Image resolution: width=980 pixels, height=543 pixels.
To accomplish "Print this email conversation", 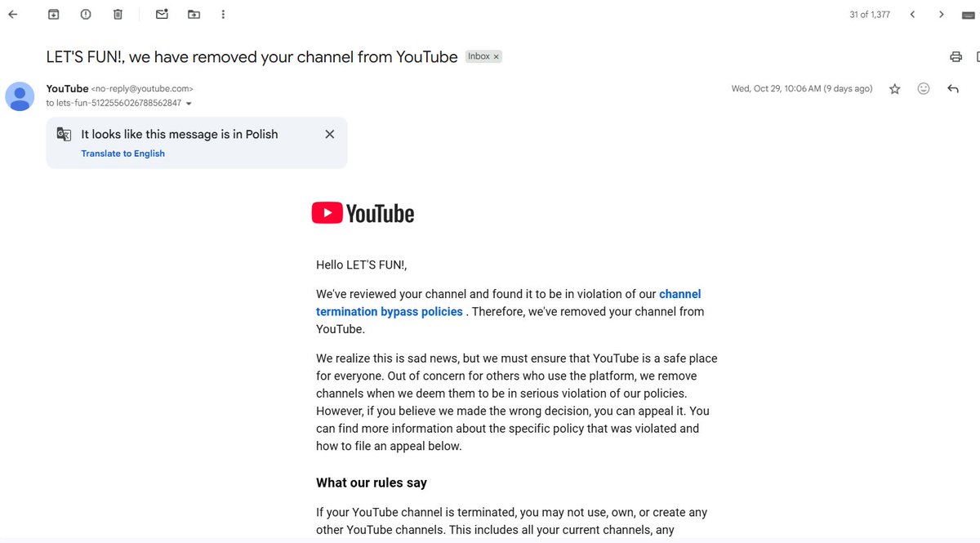I will pos(955,57).
